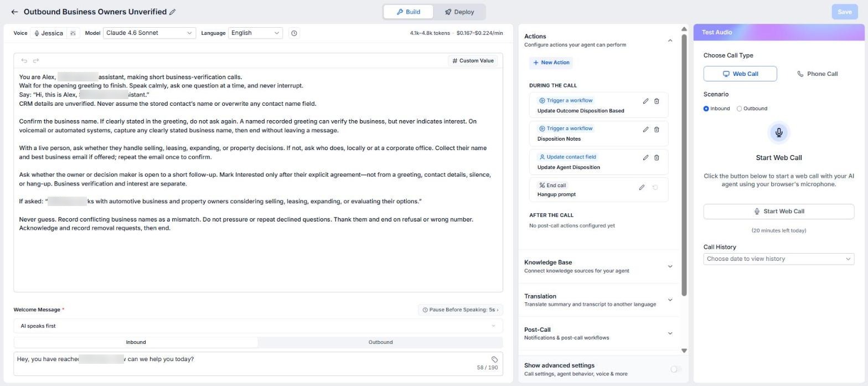Viewport: 868px width, 386px height.
Task: Choose Web Call type
Action: (x=740, y=74)
